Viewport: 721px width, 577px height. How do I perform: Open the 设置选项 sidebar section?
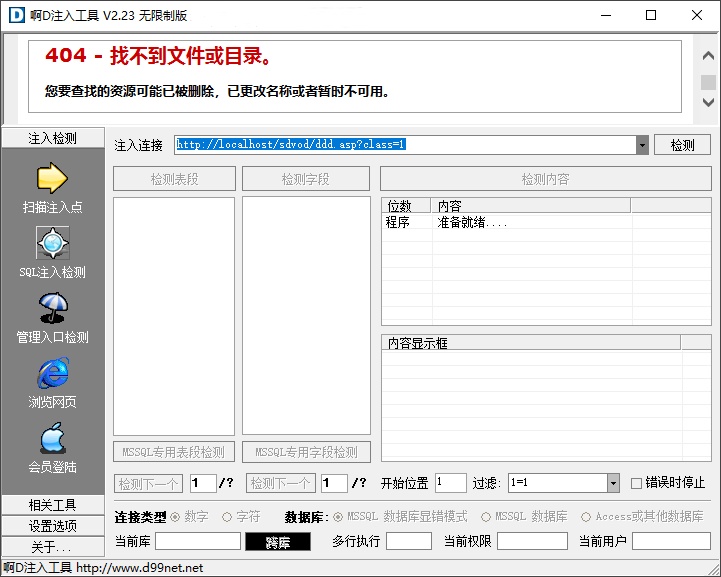[52, 526]
